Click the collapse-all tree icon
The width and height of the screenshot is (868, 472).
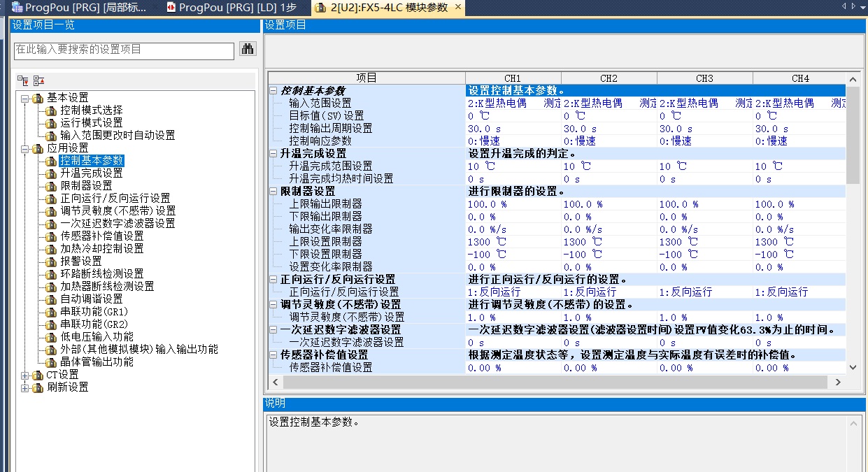tap(39, 80)
